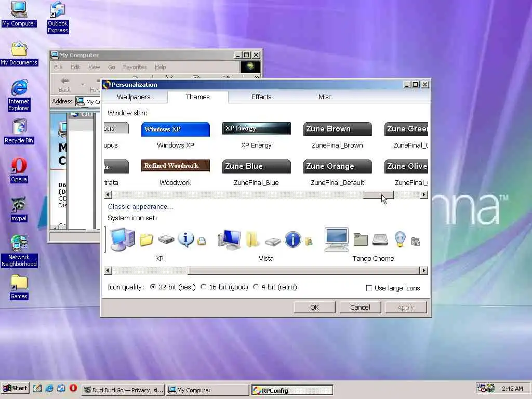Click the Start button
The height and width of the screenshot is (399, 532).
click(x=15, y=388)
